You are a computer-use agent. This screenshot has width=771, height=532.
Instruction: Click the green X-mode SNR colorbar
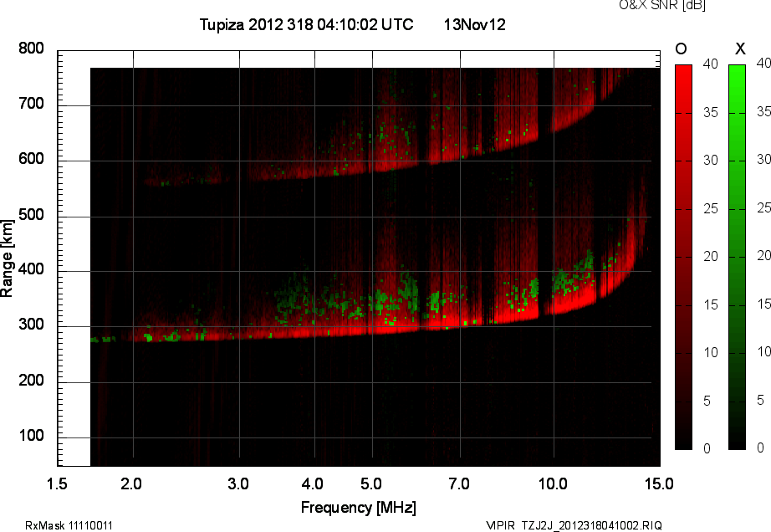737,257
